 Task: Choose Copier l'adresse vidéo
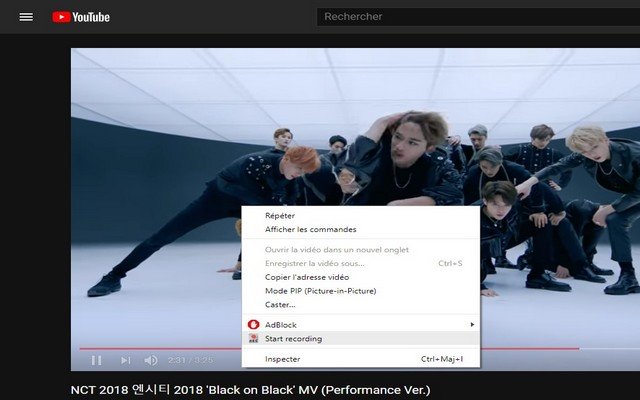click(361, 277)
